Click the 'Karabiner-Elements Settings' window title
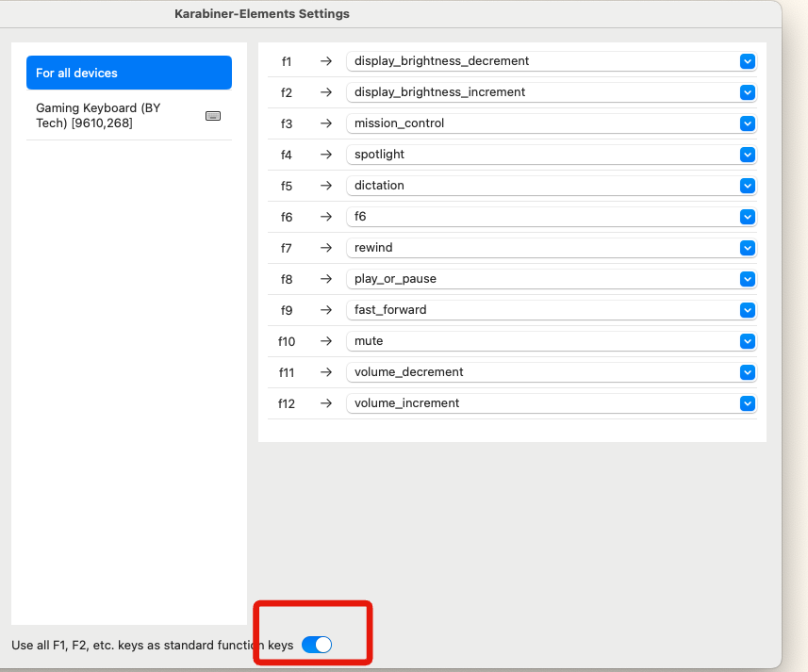The image size is (808, 672). [262, 14]
